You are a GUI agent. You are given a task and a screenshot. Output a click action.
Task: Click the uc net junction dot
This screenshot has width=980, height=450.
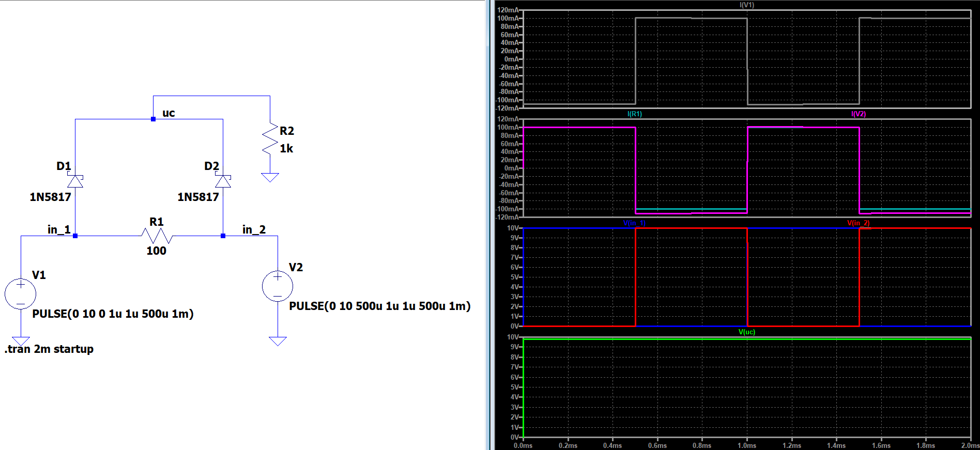(x=153, y=119)
